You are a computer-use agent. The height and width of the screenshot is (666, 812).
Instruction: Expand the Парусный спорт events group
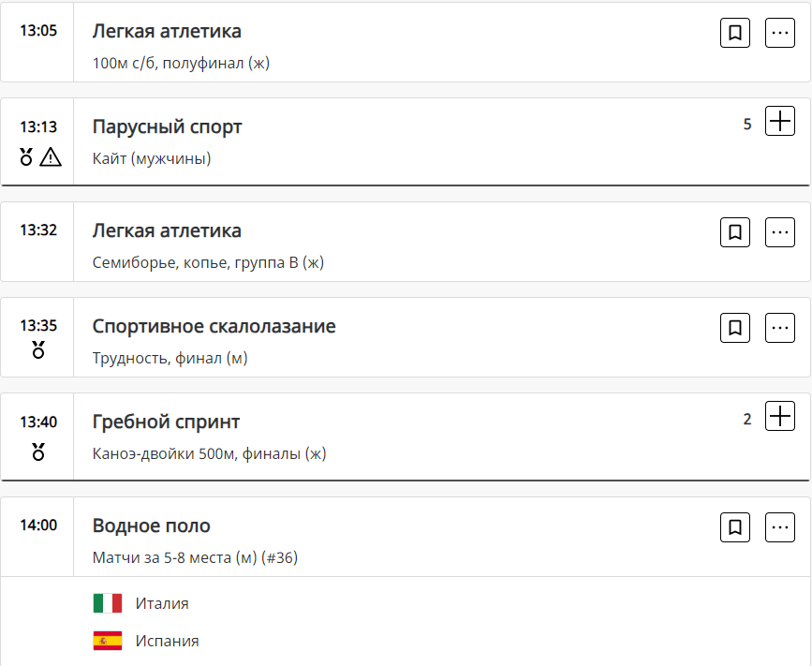click(780, 122)
